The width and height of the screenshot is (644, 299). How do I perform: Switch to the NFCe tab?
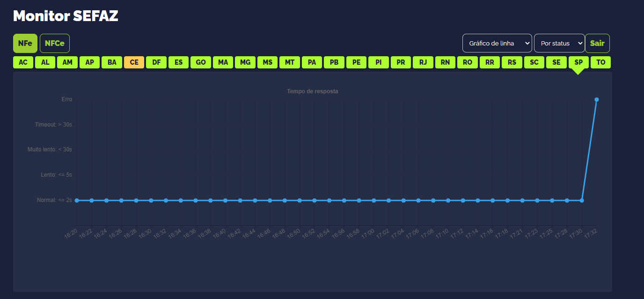[x=55, y=43]
